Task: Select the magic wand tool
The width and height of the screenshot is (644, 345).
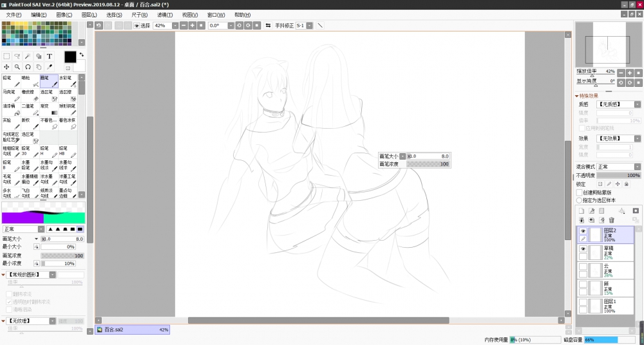Action: tap(28, 56)
